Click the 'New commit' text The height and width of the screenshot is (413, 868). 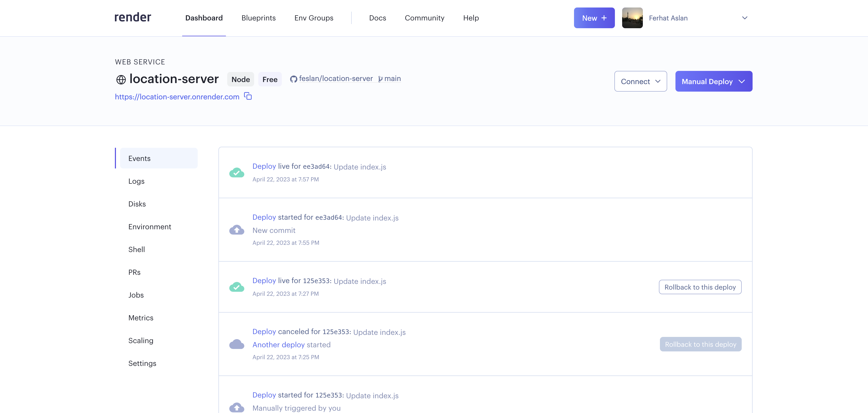(274, 230)
